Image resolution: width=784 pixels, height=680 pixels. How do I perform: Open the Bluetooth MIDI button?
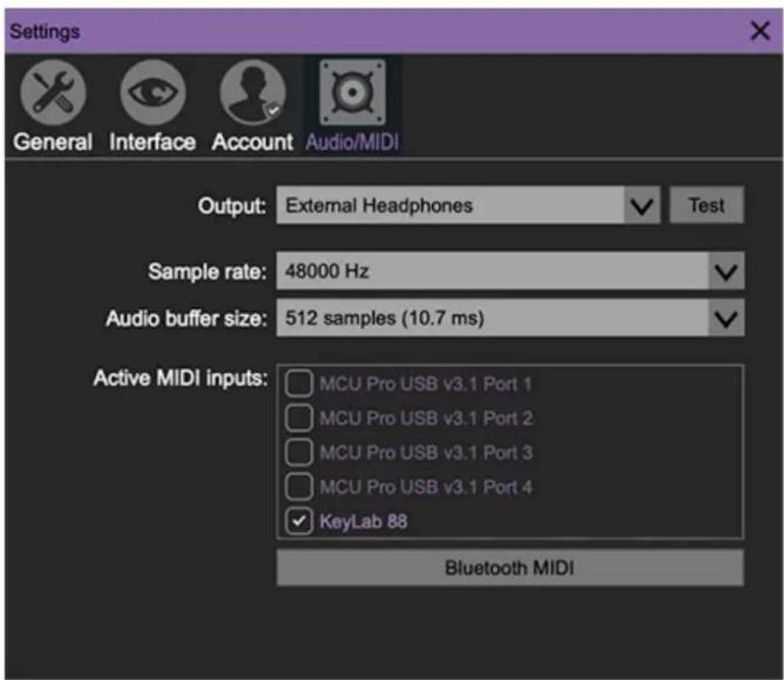(x=510, y=568)
